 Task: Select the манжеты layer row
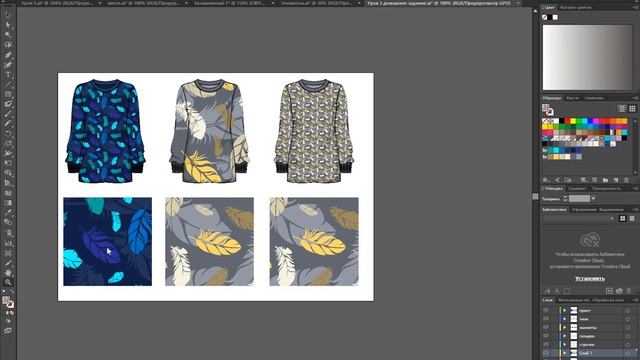point(589,328)
